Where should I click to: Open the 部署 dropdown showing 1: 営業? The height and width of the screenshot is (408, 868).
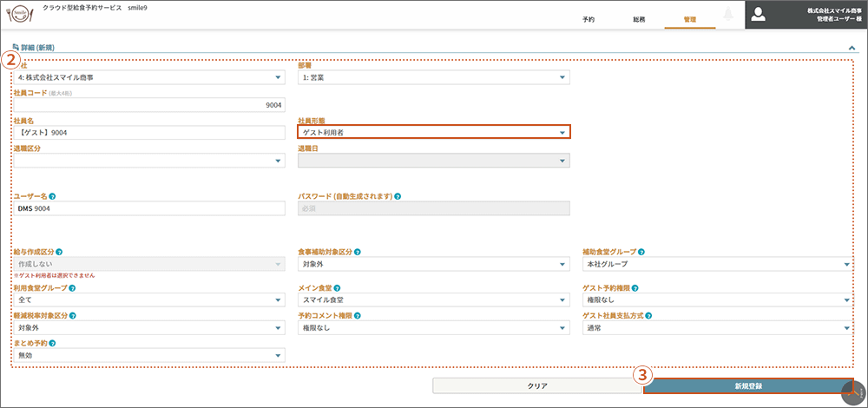pyautogui.click(x=433, y=77)
